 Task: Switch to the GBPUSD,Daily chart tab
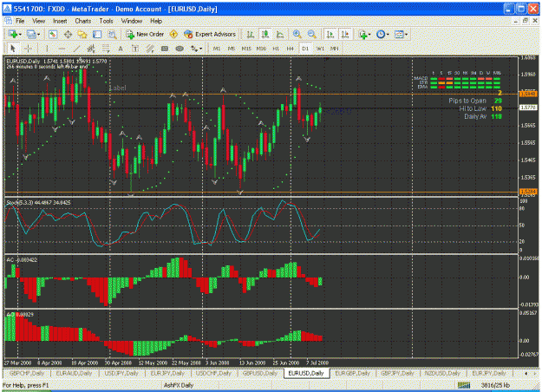coord(260,373)
